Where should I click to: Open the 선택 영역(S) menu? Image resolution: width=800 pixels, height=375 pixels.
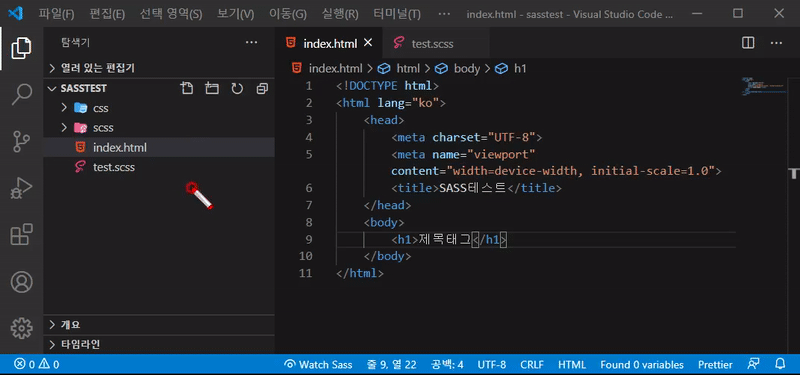(171, 14)
